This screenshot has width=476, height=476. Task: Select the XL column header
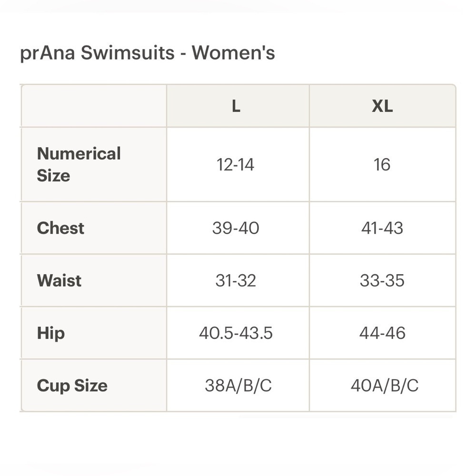[383, 106]
